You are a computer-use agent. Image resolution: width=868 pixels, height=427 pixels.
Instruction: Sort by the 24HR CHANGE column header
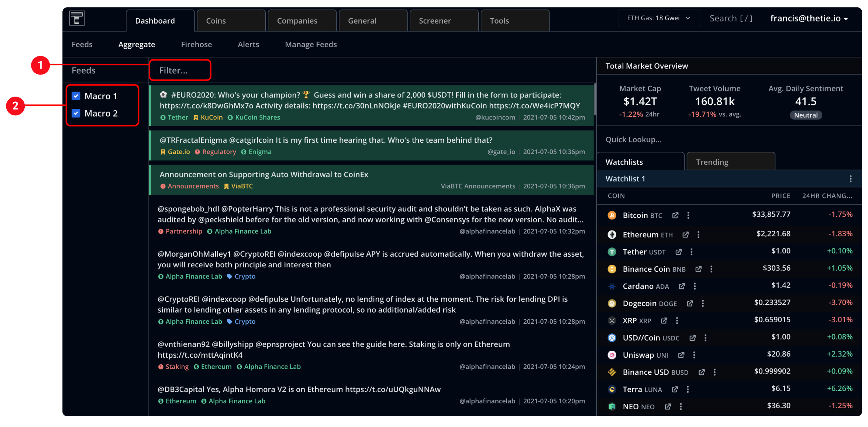coord(827,196)
